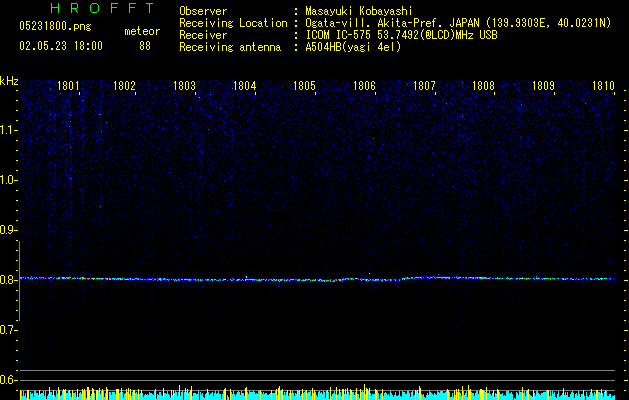Click antenna value A504HB(yagi 4el)
This screenshot has height=400, width=629.
point(353,47)
